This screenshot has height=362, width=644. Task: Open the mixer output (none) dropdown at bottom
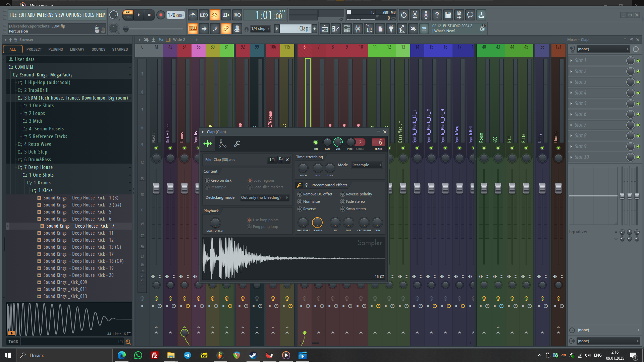click(x=608, y=341)
